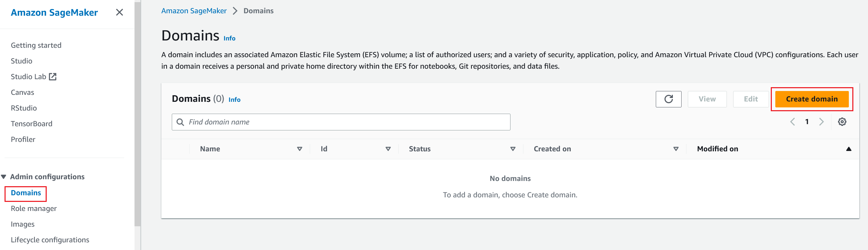Viewport: 868px width, 250px height.
Task: Sort by Created on column arrow
Action: point(676,149)
